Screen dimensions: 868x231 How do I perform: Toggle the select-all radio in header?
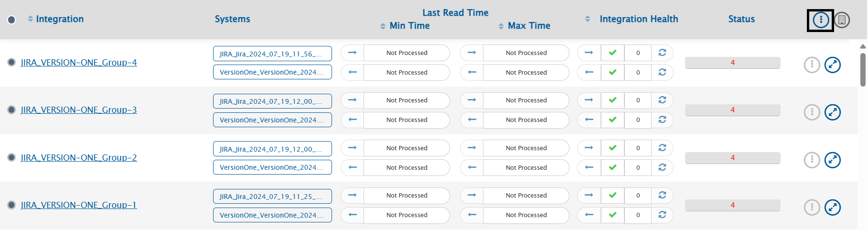pyautogui.click(x=11, y=20)
